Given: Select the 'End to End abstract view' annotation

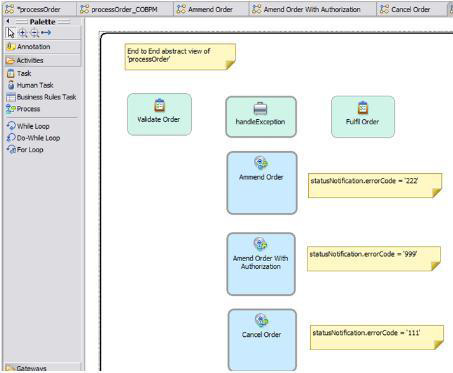Looking at the screenshot, I should pyautogui.click(x=180, y=57).
